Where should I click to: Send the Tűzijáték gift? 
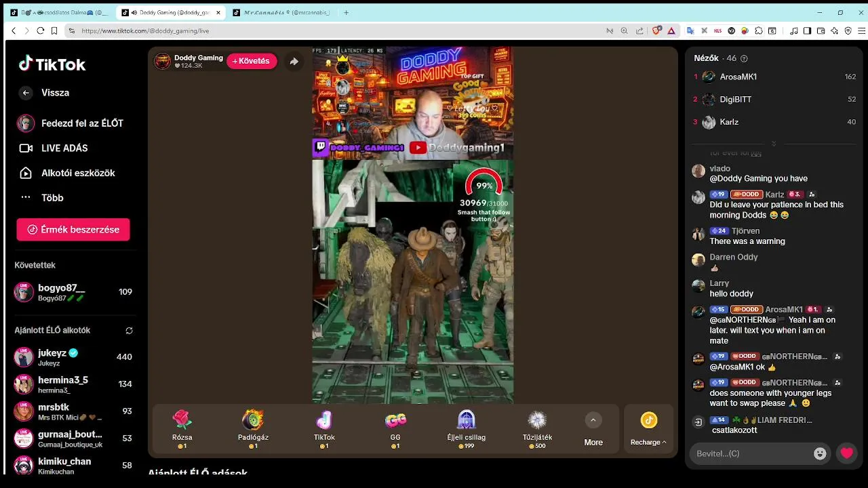537,430
